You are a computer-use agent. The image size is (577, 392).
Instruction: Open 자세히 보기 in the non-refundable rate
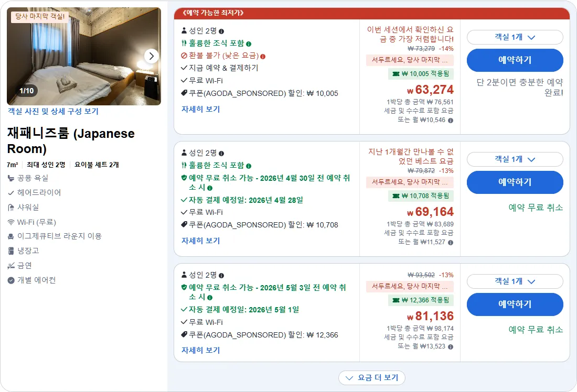pos(200,109)
